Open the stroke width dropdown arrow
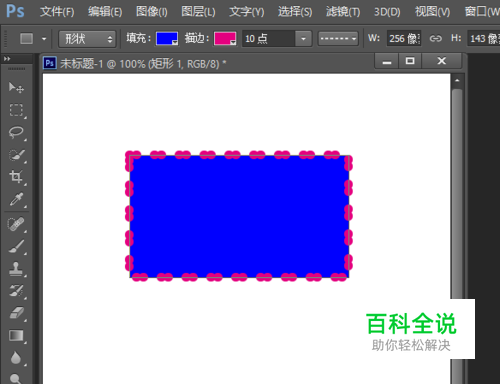Screen dimensions: 500x384 (303, 39)
